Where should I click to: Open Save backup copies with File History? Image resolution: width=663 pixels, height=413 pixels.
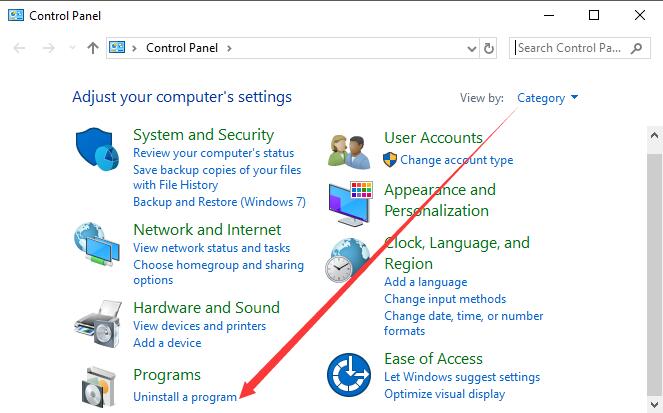click(217, 177)
